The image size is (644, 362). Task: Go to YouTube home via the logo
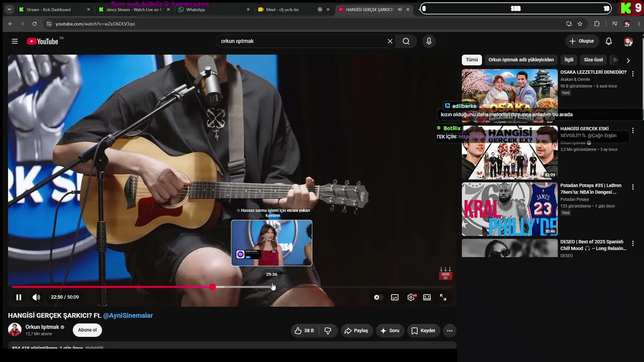43,41
